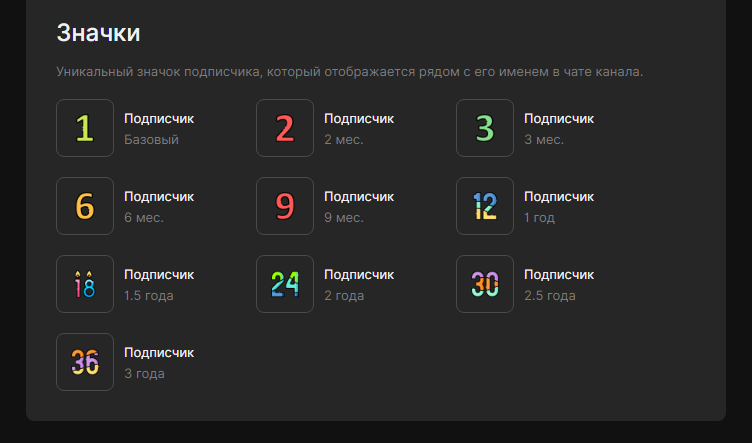Click the "3 мес." subscriber label

click(x=544, y=140)
